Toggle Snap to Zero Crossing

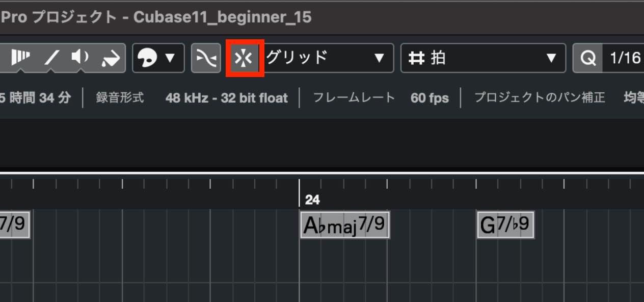(x=206, y=58)
